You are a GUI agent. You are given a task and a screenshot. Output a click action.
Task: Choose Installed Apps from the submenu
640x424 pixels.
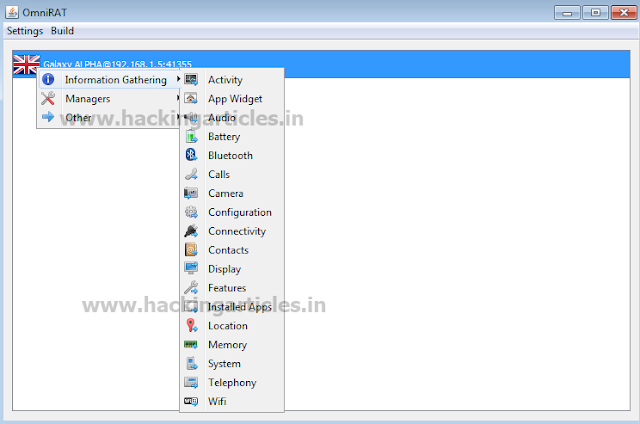232,306
